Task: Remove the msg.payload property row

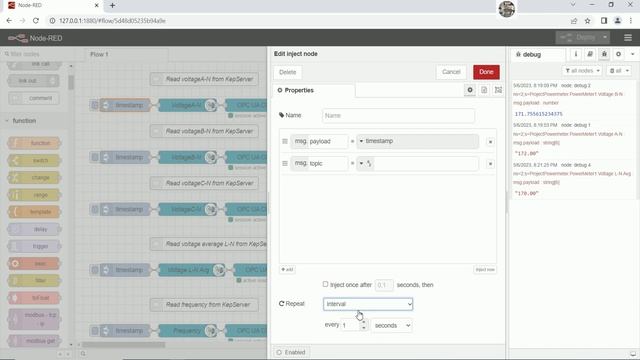Action: [x=490, y=142]
